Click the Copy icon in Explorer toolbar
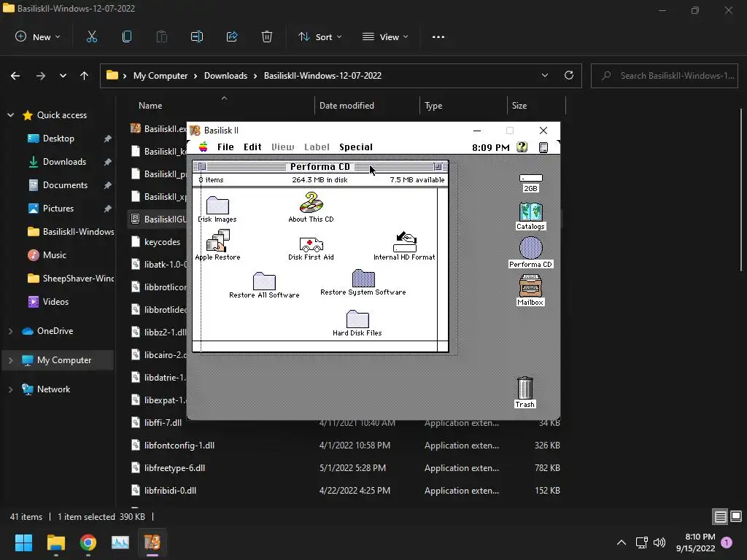747x560 pixels. [x=127, y=36]
